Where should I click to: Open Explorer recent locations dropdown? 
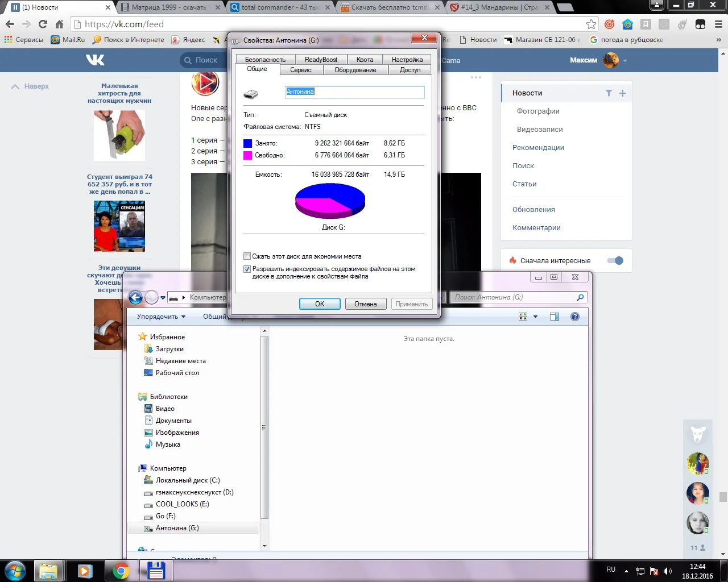163,297
